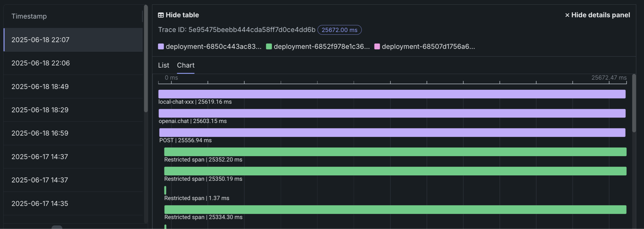Click the short 1.37 ms Restricted span bar

165,191
